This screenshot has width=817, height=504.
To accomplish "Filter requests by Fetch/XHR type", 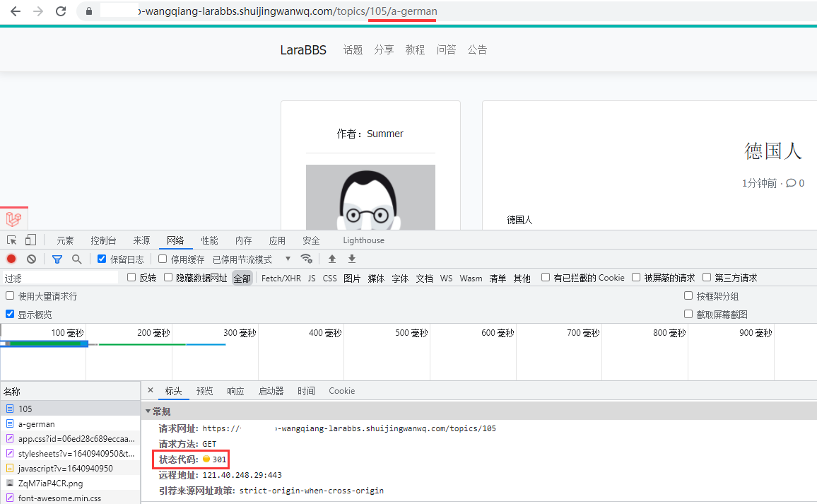I will [x=281, y=279].
